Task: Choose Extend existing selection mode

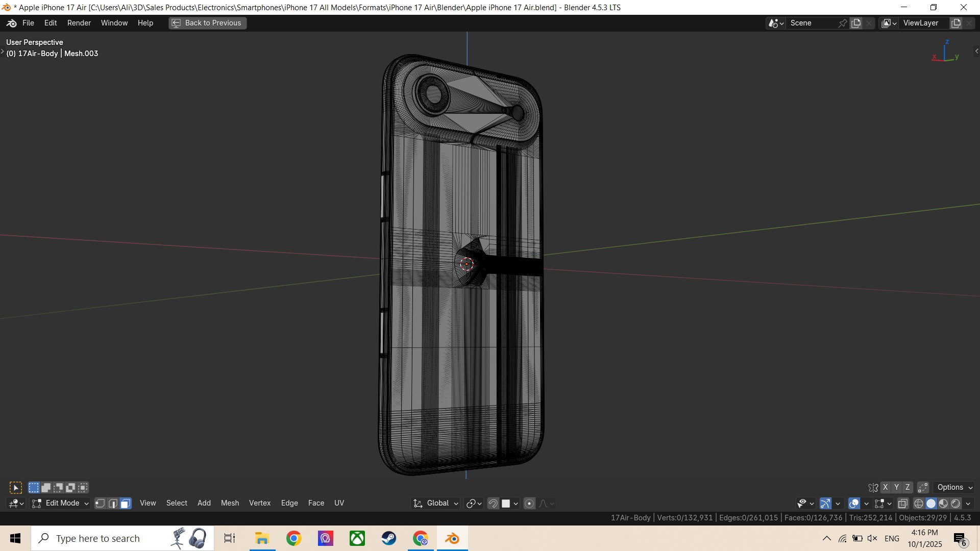Action: click(46, 488)
